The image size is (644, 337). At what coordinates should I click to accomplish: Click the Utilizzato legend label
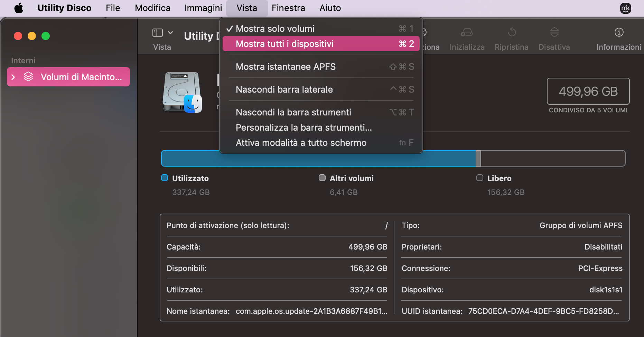click(x=190, y=178)
